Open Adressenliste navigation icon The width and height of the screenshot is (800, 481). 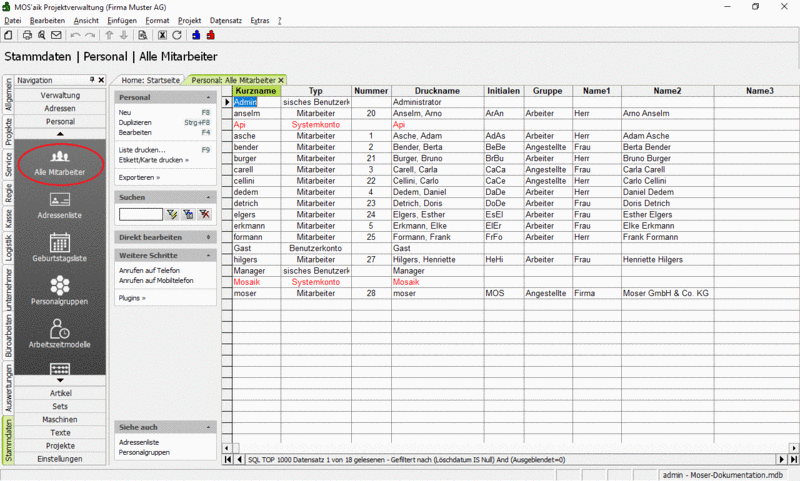60,206
